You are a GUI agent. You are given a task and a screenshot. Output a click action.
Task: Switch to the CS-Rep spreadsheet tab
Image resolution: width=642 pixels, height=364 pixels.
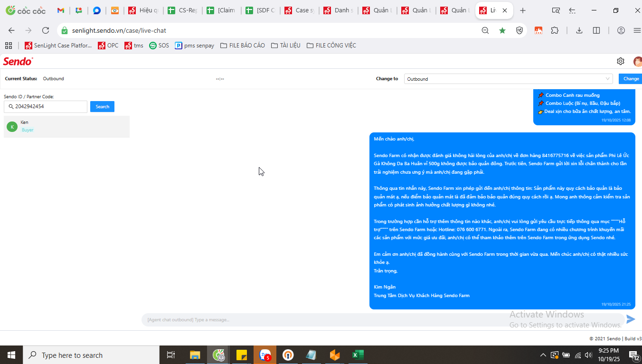coord(183,10)
